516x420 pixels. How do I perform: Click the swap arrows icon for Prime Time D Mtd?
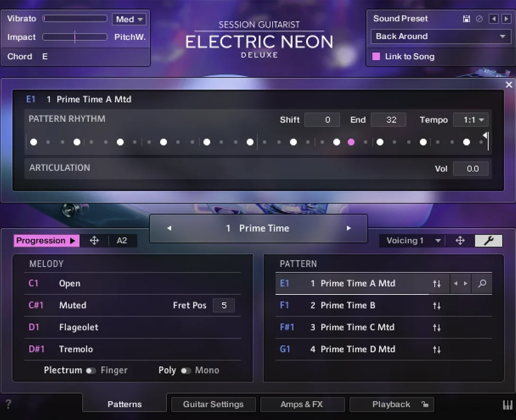pos(436,349)
